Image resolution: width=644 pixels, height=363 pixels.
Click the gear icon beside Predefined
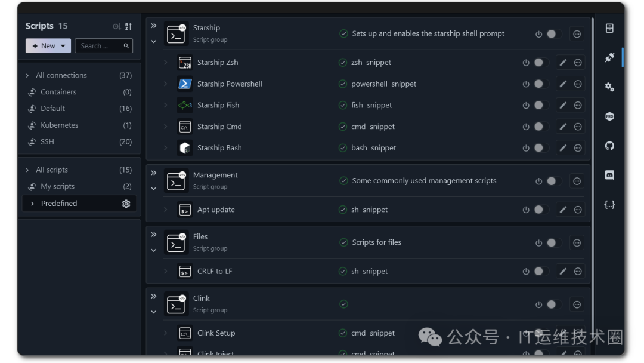click(x=126, y=204)
